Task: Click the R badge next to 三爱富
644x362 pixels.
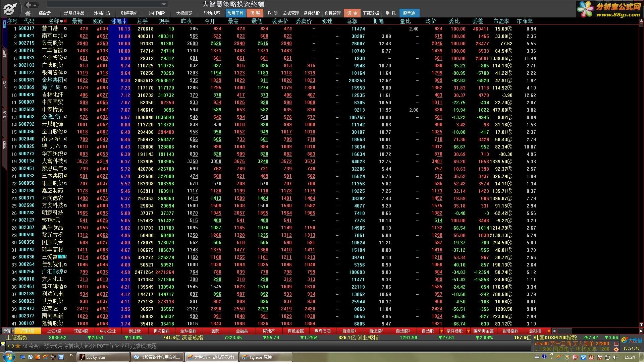Action: point(62,257)
